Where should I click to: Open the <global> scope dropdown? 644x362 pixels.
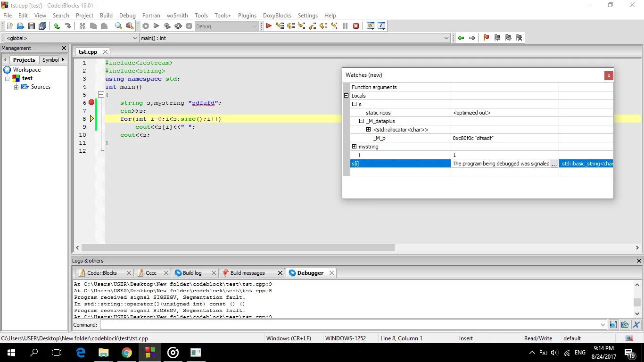pos(71,38)
